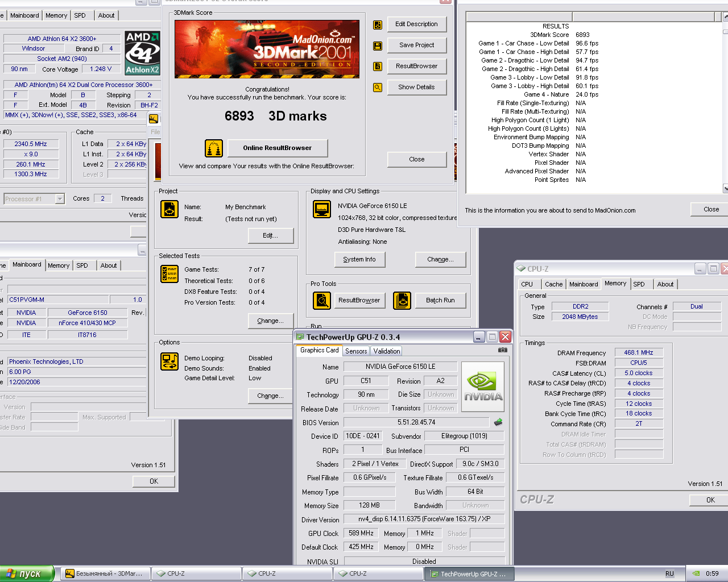Click the AMD 64 Athlon X2 logo
Viewport: 728px width, 582px height.
pos(143,53)
